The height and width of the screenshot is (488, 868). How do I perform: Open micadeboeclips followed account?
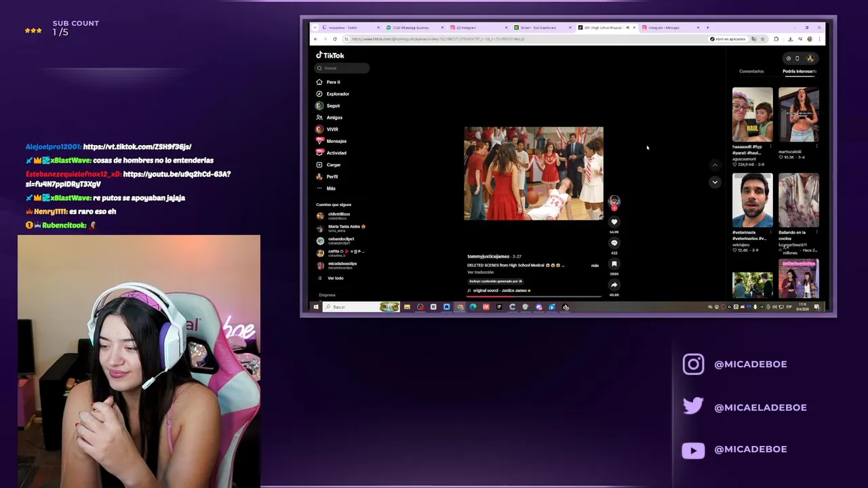click(337, 265)
